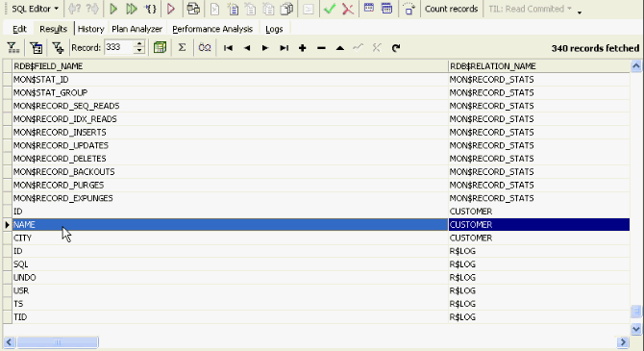
Task: Go to previous query arrow icon
Action: point(74,9)
